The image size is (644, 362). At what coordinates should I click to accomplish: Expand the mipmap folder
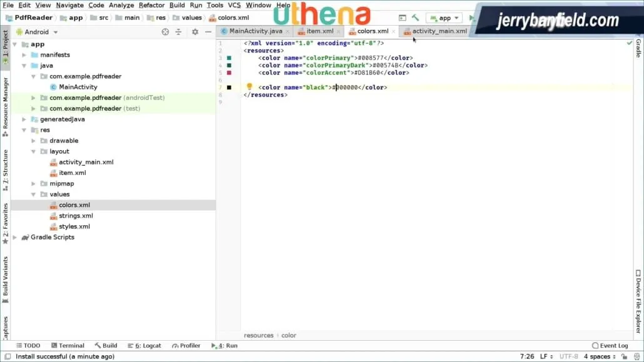(x=33, y=184)
